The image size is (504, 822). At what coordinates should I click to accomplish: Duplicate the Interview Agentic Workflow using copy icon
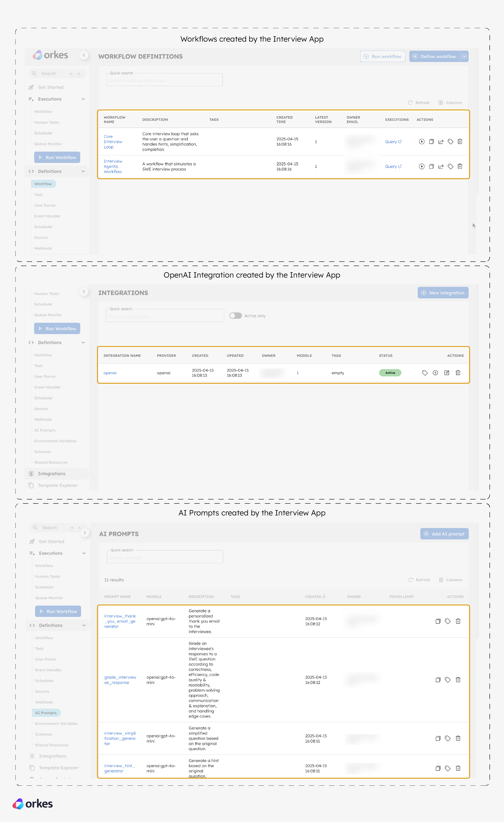tap(431, 166)
